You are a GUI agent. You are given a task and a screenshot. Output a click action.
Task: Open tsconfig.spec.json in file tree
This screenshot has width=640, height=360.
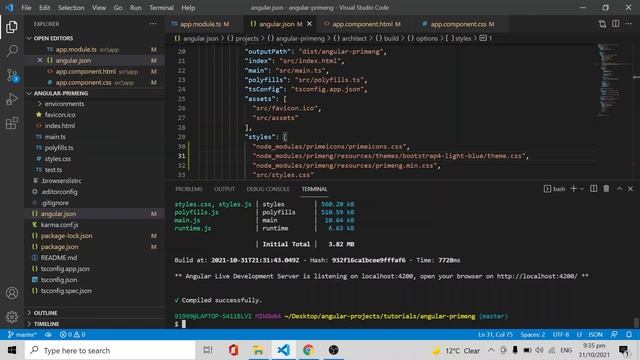click(66, 291)
